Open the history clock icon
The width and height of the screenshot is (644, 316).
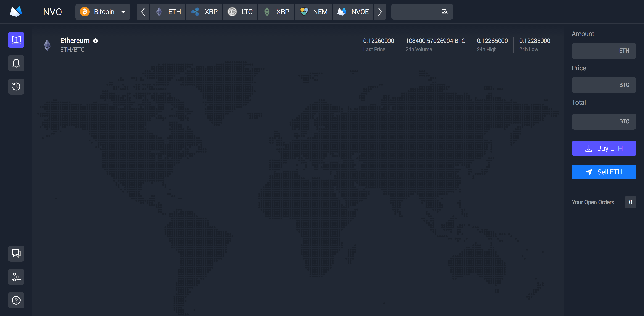[16, 87]
